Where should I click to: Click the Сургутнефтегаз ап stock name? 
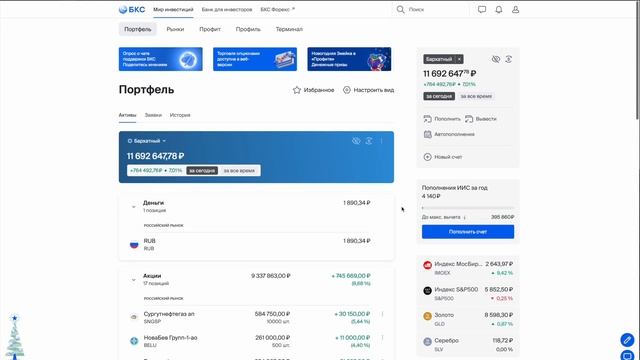(x=169, y=314)
